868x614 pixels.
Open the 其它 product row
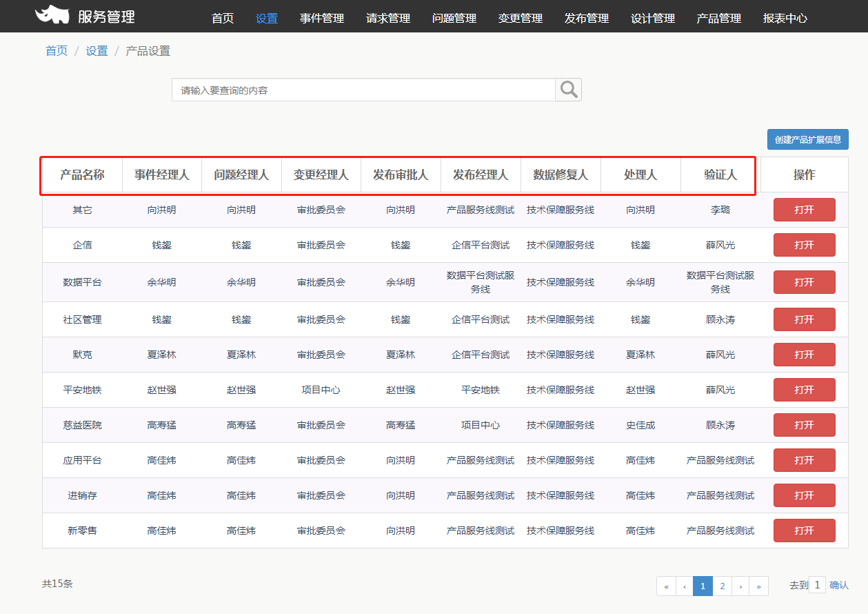point(805,210)
